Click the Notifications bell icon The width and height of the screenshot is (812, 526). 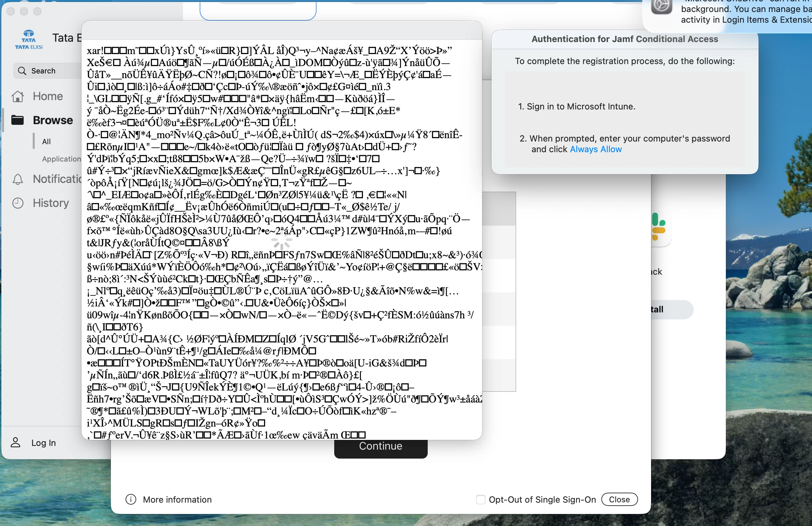tap(18, 179)
